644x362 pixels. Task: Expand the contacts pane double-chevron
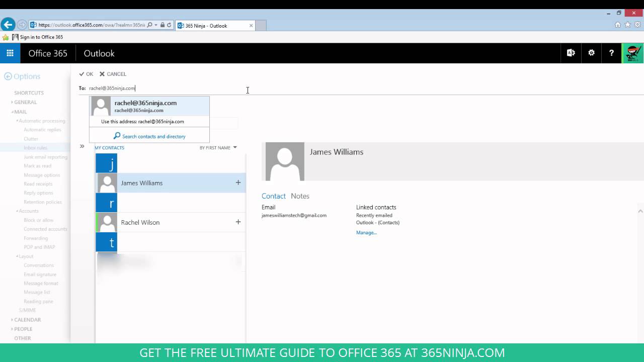point(82,146)
